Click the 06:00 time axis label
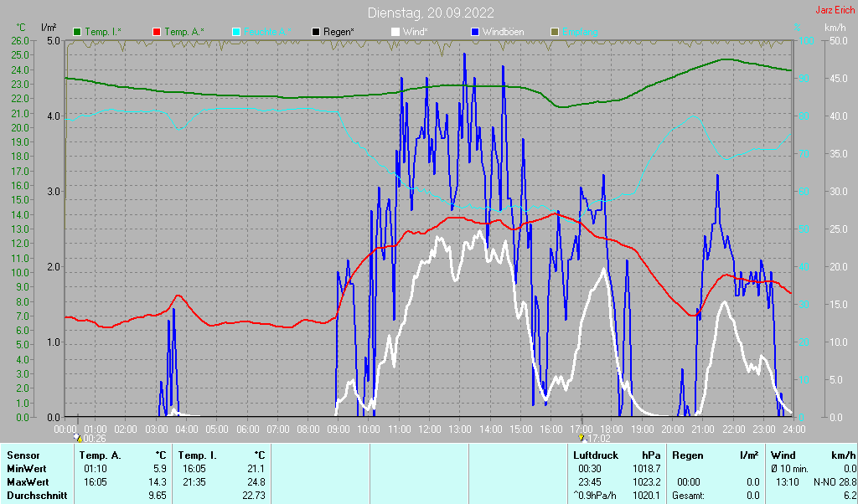This screenshot has width=858, height=504. [247, 429]
